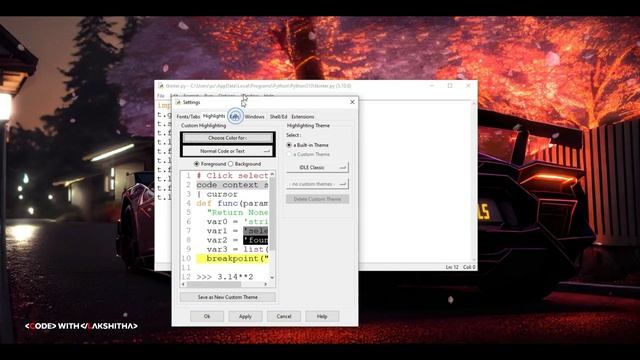Click the sample's scroll-up arrow
This screenshot has width=640, height=360.
click(x=272, y=174)
